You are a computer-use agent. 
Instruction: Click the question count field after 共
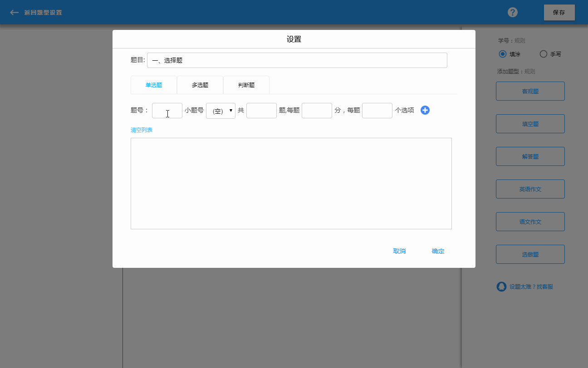click(x=261, y=111)
